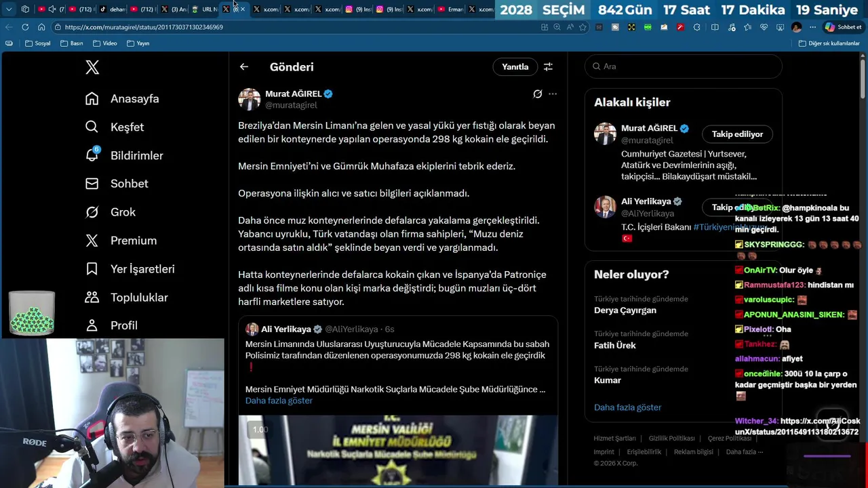Open Erişilebilirlik footer link
The width and height of the screenshot is (868, 488).
coord(644,452)
